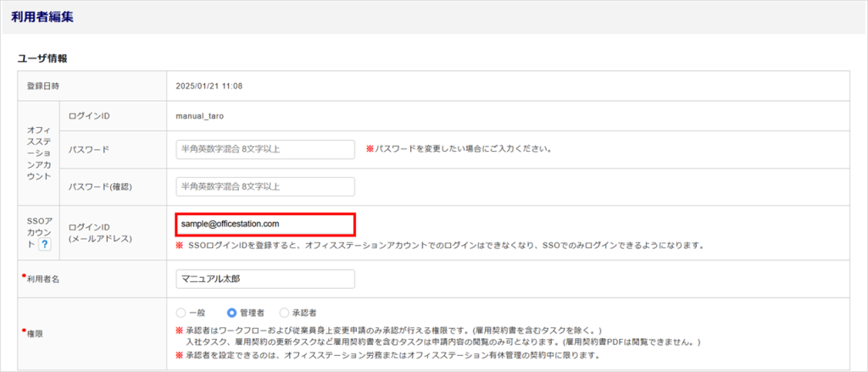Click the manual_taro login ID value
The image size is (868, 372).
[x=200, y=113]
